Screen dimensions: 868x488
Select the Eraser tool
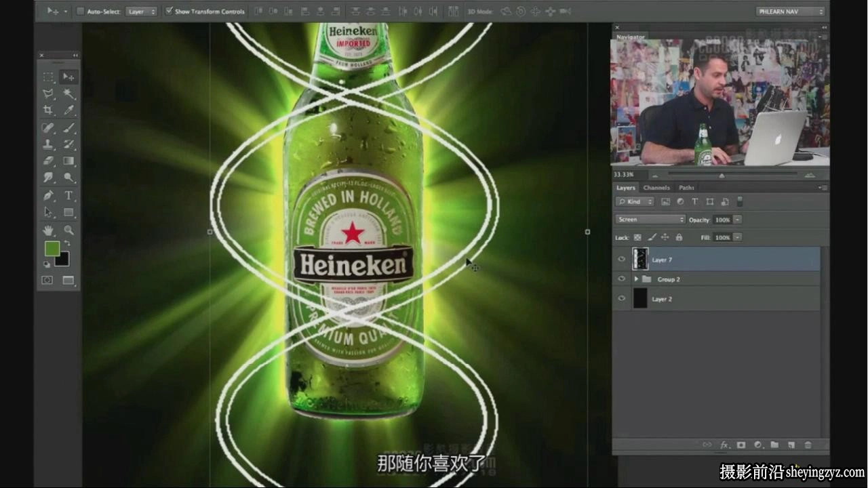[48, 161]
